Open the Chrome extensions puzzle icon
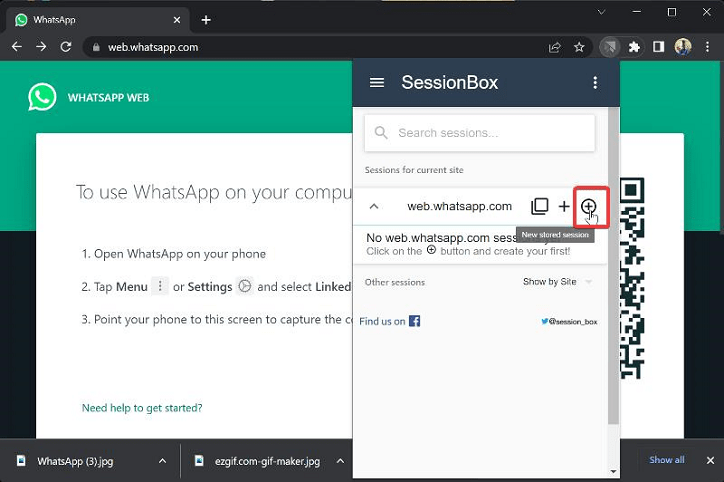This screenshot has height=482, width=724. tap(634, 47)
